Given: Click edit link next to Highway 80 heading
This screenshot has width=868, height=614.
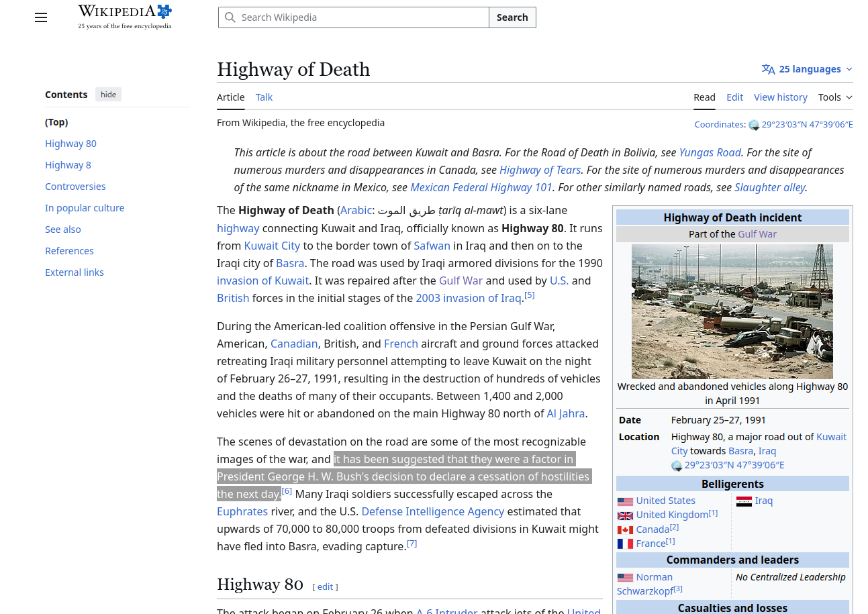Looking at the screenshot, I should click(325, 586).
